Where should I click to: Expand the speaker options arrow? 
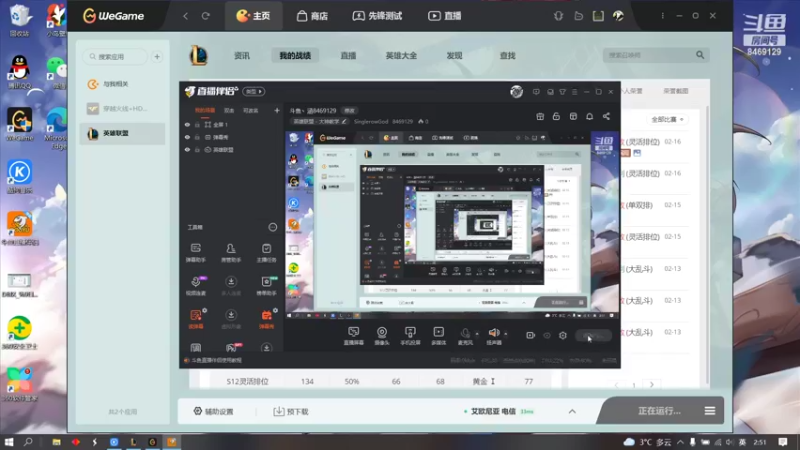(x=506, y=334)
